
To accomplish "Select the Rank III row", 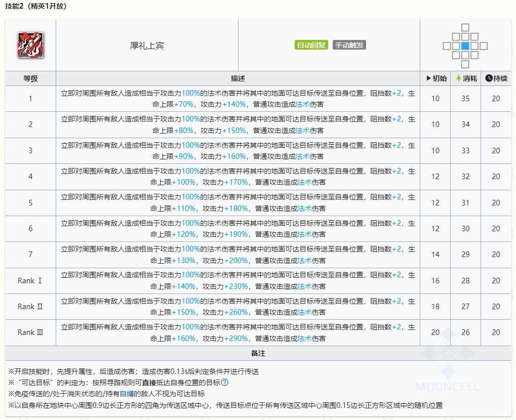I will tap(29, 332).
